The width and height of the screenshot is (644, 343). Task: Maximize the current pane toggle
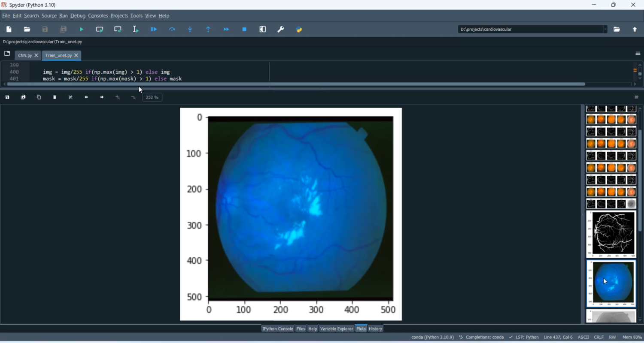coord(263,30)
